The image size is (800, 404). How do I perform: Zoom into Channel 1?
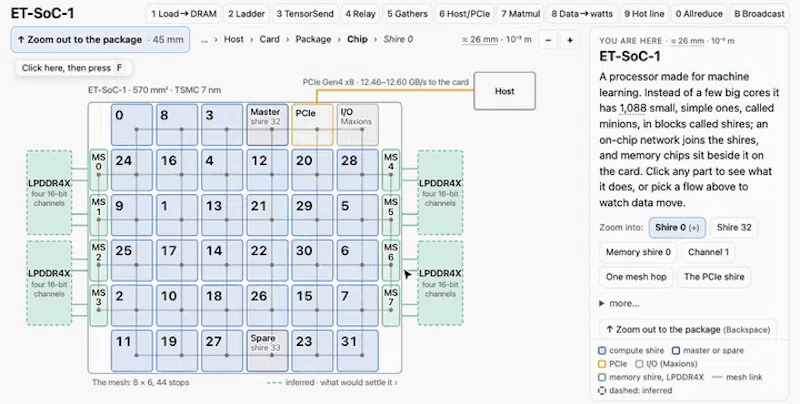(708, 252)
